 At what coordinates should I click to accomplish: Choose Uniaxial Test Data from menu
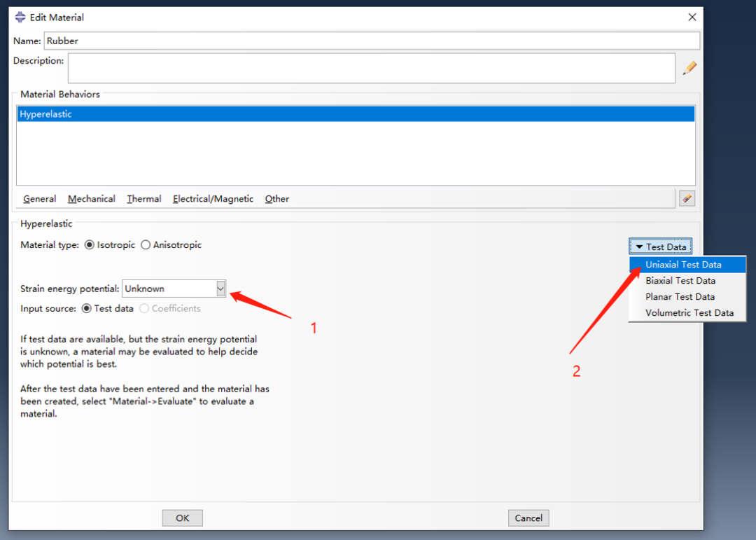point(687,265)
